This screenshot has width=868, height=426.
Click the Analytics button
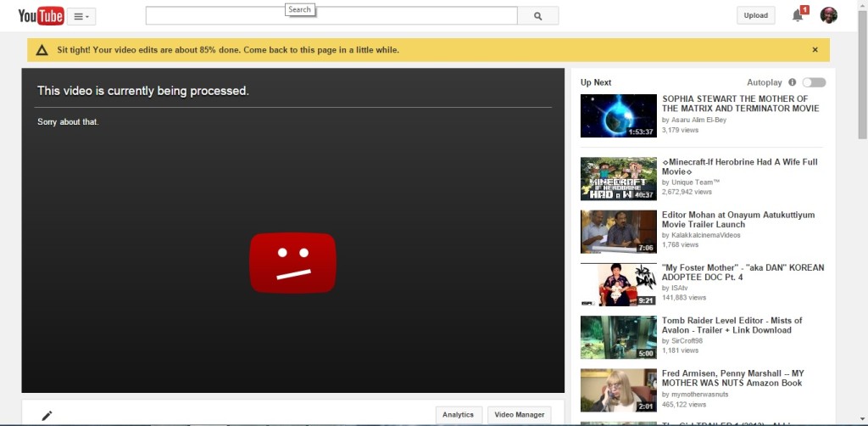[459, 415]
